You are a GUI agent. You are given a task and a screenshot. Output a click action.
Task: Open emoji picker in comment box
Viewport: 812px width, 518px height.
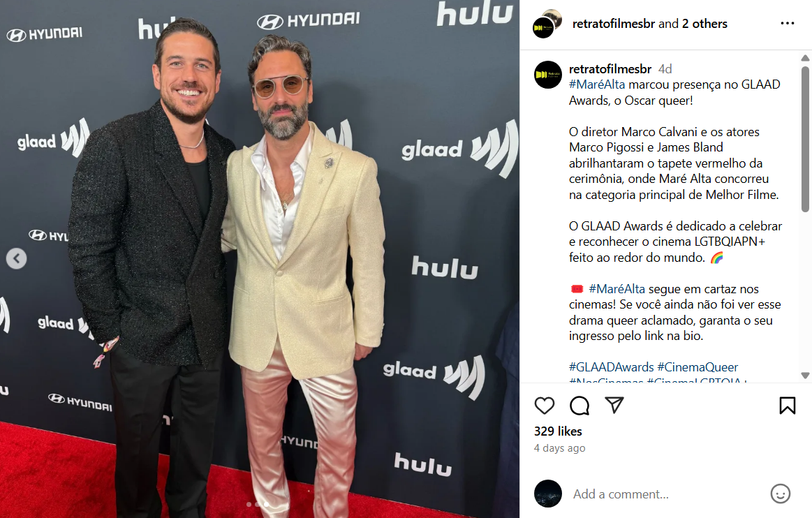tap(780, 494)
